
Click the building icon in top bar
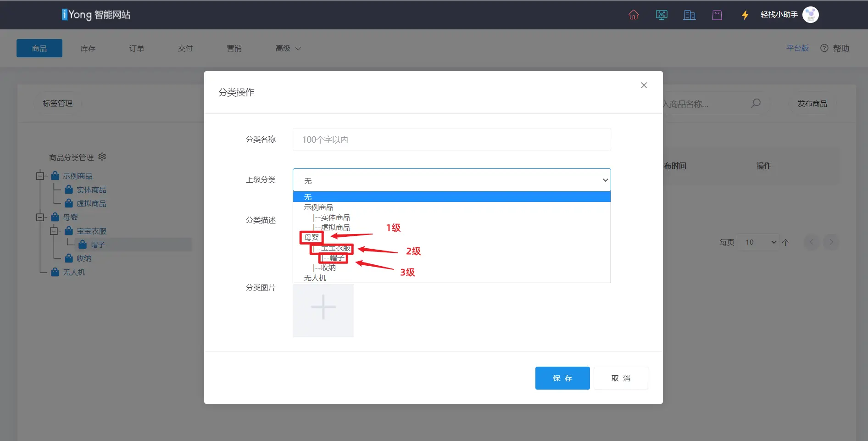coord(689,15)
